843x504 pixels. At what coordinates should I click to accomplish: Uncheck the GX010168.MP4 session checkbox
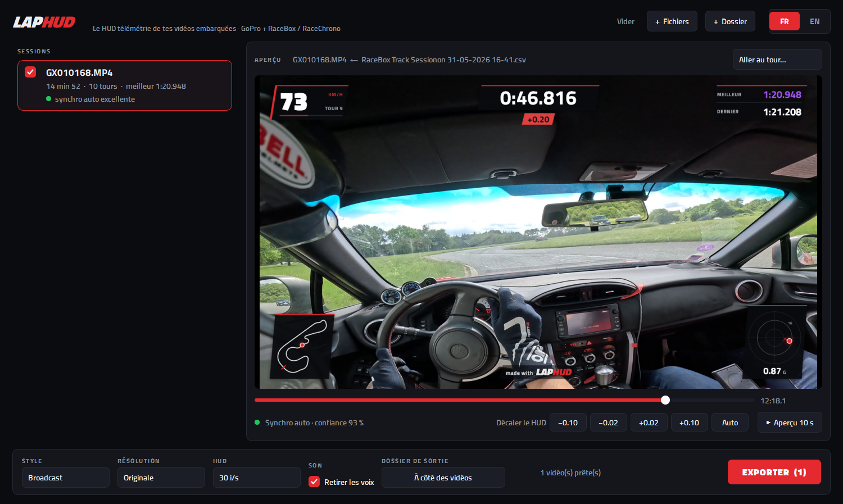(x=31, y=72)
